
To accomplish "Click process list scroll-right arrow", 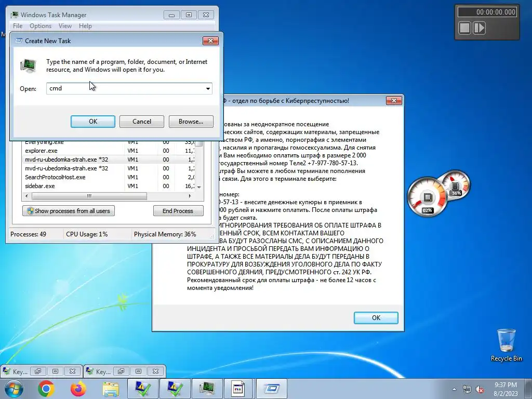I will 190,196.
